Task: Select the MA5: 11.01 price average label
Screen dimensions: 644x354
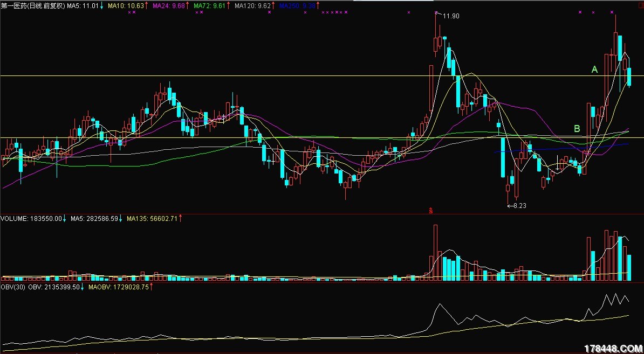Action: click(x=83, y=5)
